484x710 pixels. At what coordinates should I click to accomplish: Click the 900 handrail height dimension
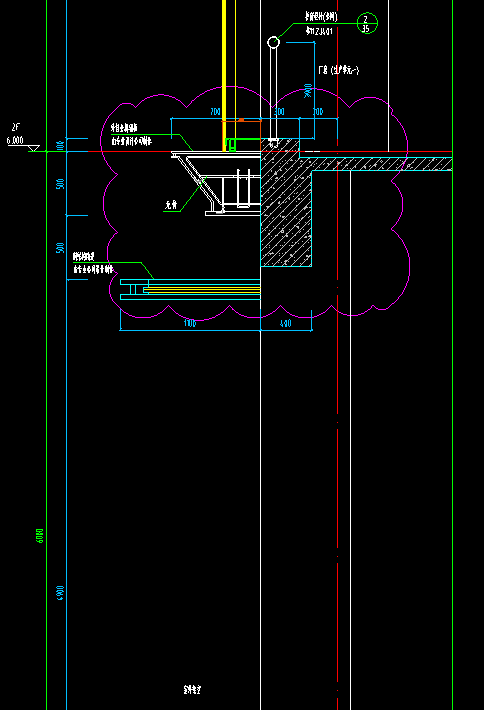coord(308,91)
